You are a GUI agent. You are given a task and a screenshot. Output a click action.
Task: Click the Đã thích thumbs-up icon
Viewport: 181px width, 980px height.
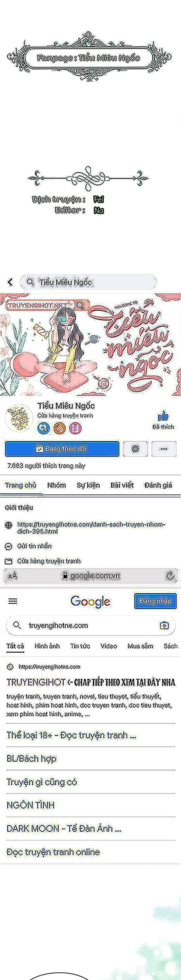pyautogui.click(x=163, y=416)
